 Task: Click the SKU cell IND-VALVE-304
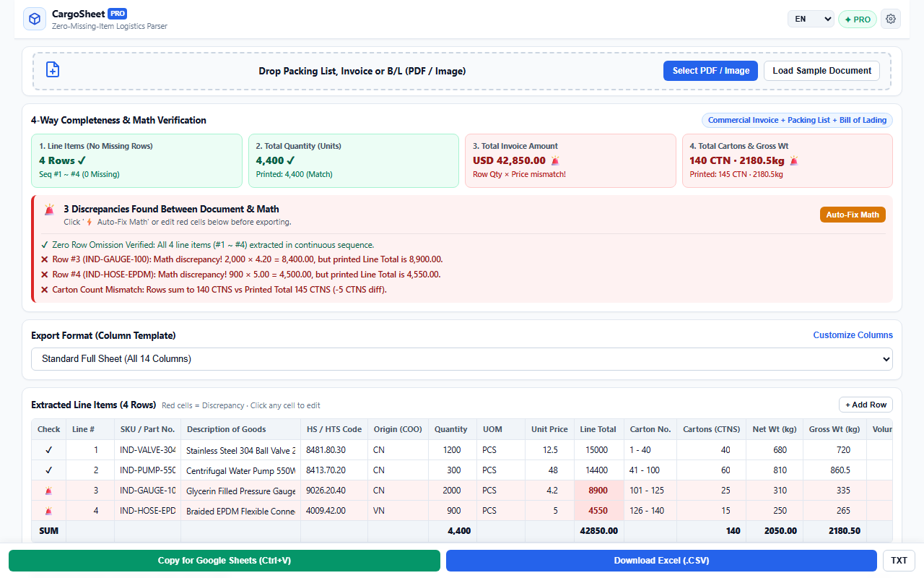click(147, 449)
